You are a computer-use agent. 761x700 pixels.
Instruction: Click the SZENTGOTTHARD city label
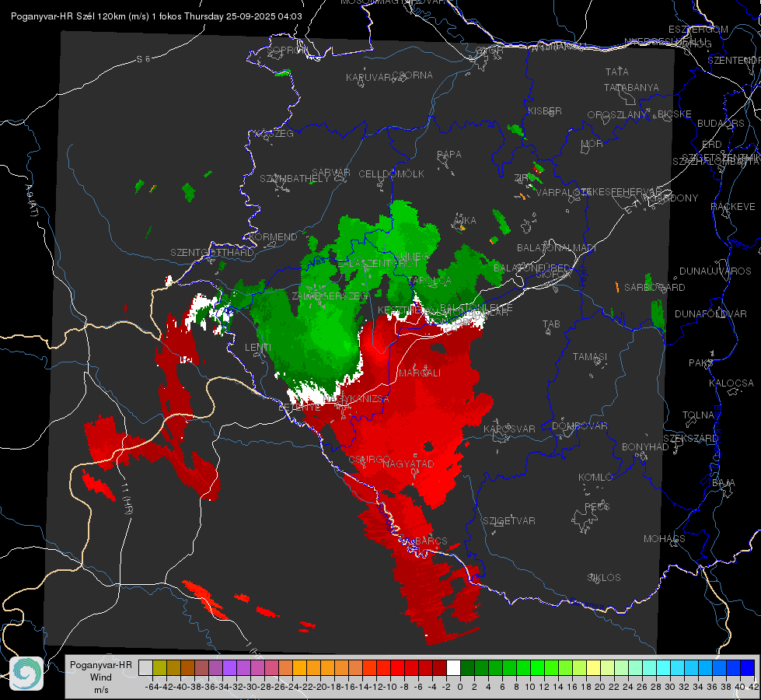(x=212, y=253)
